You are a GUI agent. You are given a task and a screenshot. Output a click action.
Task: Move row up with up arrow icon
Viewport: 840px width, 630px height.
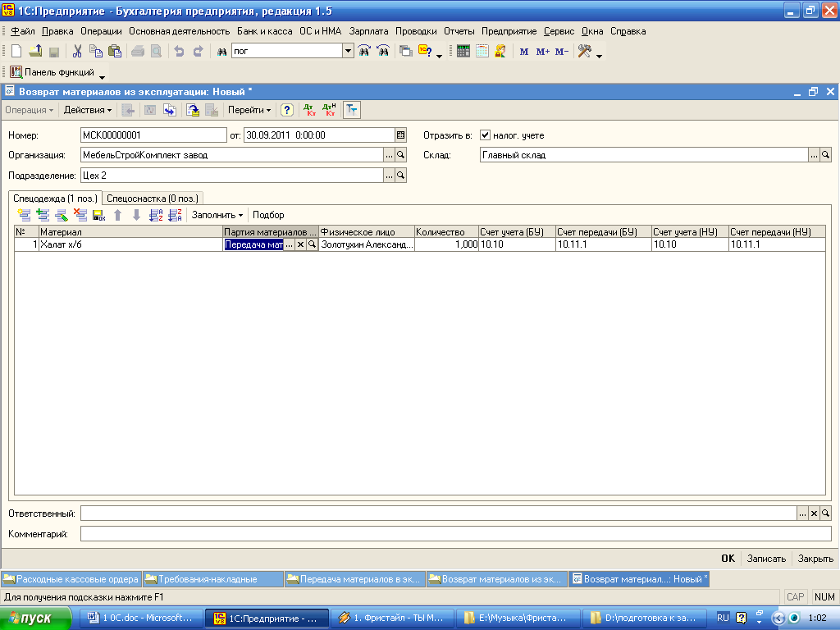118,216
